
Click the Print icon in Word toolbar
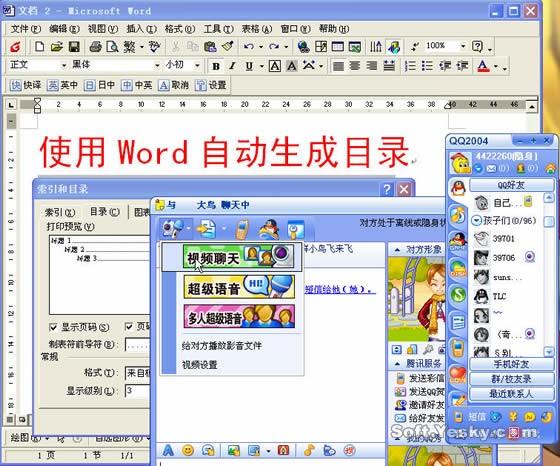coord(95,46)
